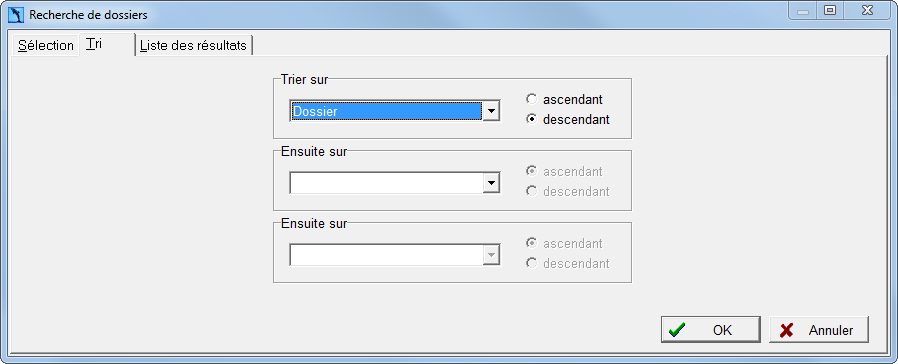Screen dimensions: 898x364
Task: Minimize the Recherche de dossiers window
Action: point(803,11)
